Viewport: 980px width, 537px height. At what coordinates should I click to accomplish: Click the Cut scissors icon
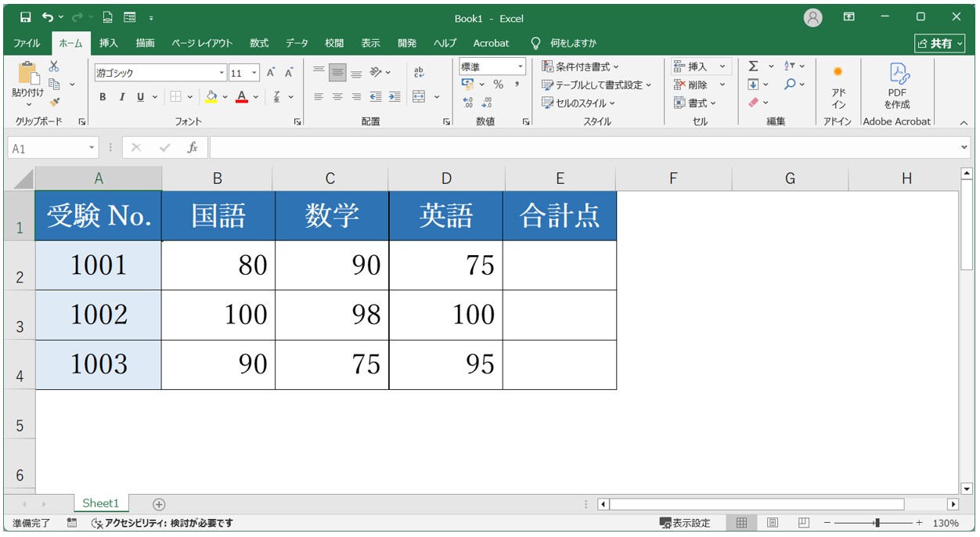click(x=54, y=67)
